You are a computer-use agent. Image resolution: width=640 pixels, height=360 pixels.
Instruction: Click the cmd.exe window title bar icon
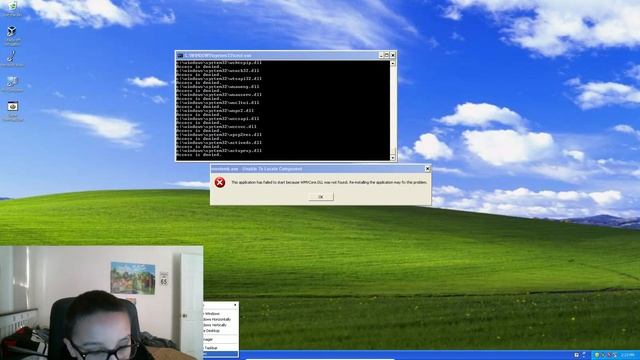pyautogui.click(x=180, y=55)
